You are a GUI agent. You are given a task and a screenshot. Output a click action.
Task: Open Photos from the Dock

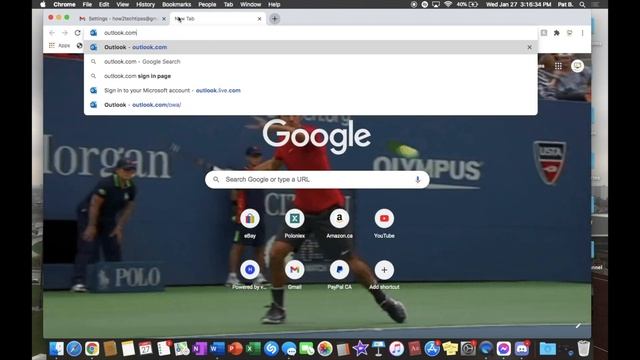(325, 349)
